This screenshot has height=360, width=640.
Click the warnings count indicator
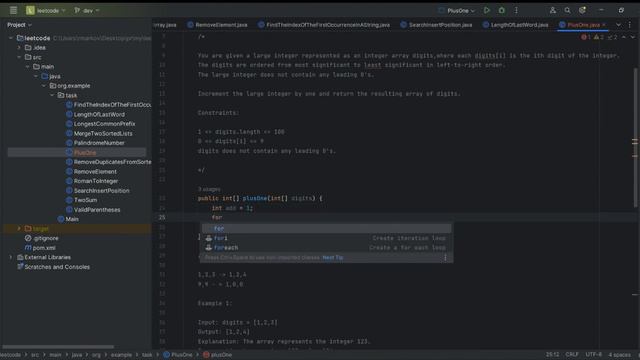[598, 37]
